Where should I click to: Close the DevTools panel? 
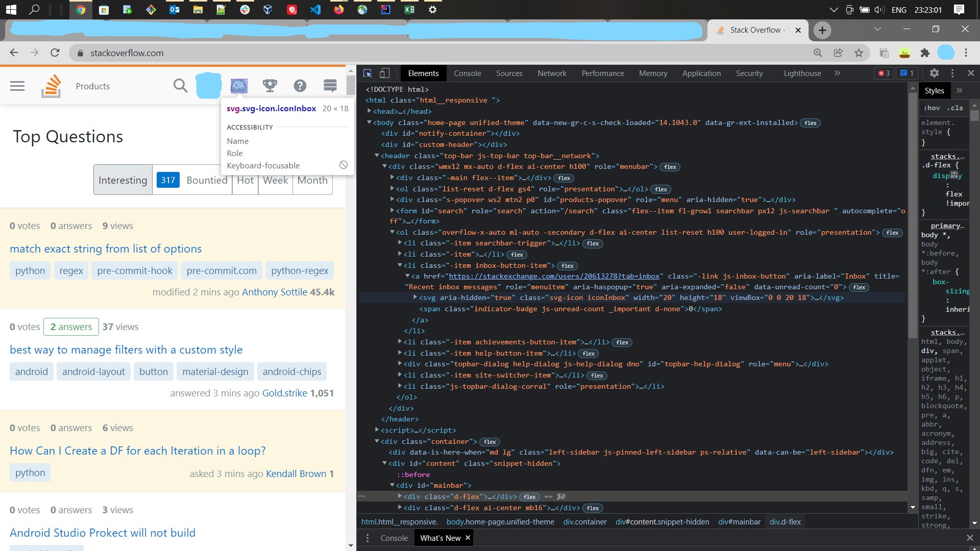(971, 73)
